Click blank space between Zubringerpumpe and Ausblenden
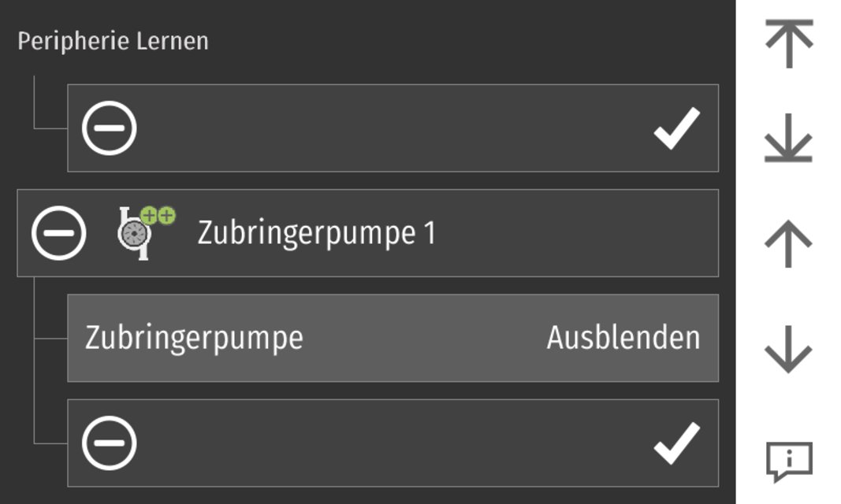Screen dimensions: 841x504 pyautogui.click(x=426, y=338)
